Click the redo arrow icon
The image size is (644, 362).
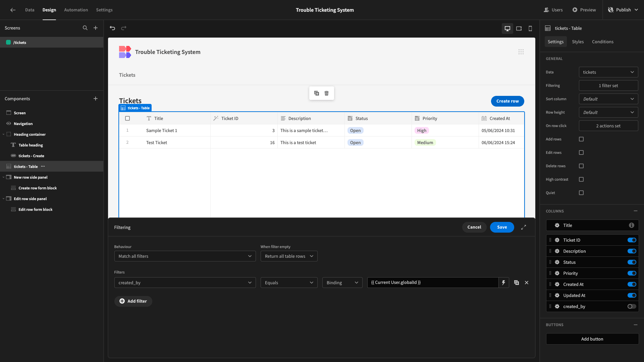click(x=124, y=28)
